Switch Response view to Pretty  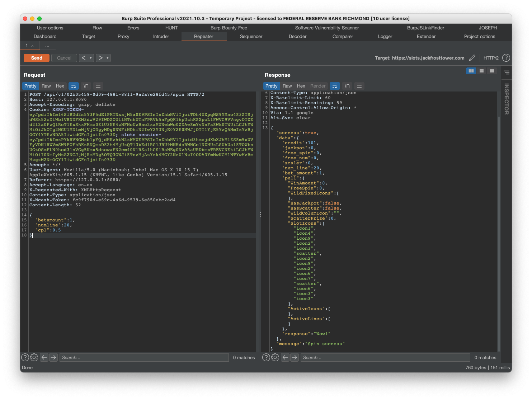[272, 86]
